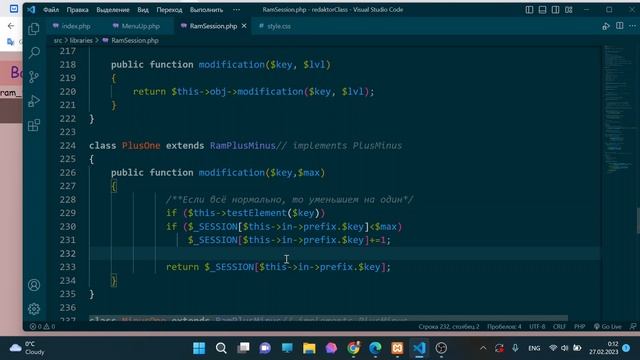640x360 pixels.
Task: Open File Explorer from taskbar
Action: coord(309,348)
